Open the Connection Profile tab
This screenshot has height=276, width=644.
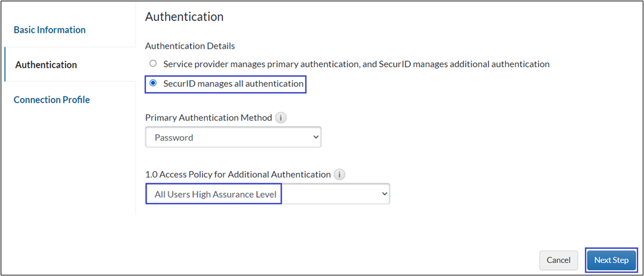52,100
